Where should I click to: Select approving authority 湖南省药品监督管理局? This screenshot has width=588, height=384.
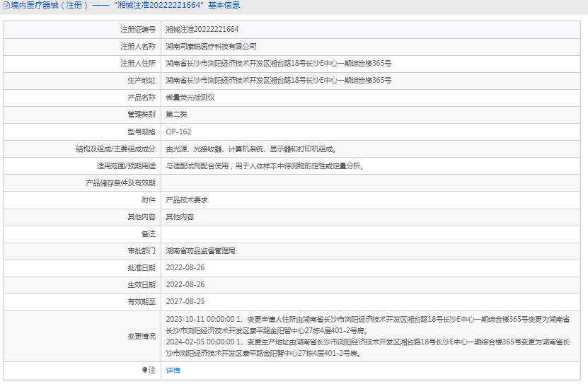click(201, 251)
